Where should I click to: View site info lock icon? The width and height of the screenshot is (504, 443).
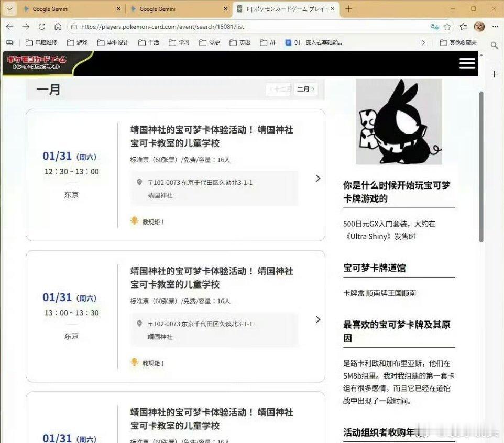pos(74,27)
